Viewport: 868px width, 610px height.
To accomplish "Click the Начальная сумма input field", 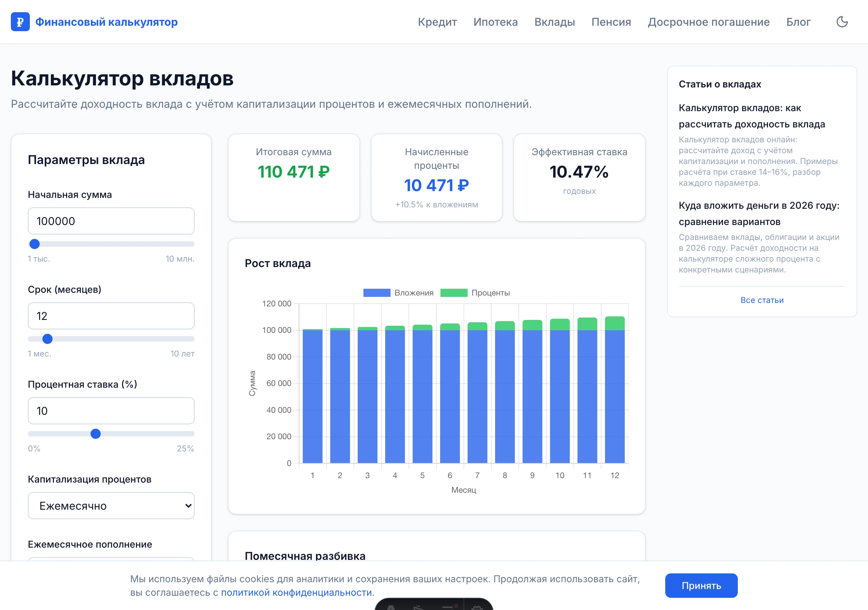I will [111, 221].
